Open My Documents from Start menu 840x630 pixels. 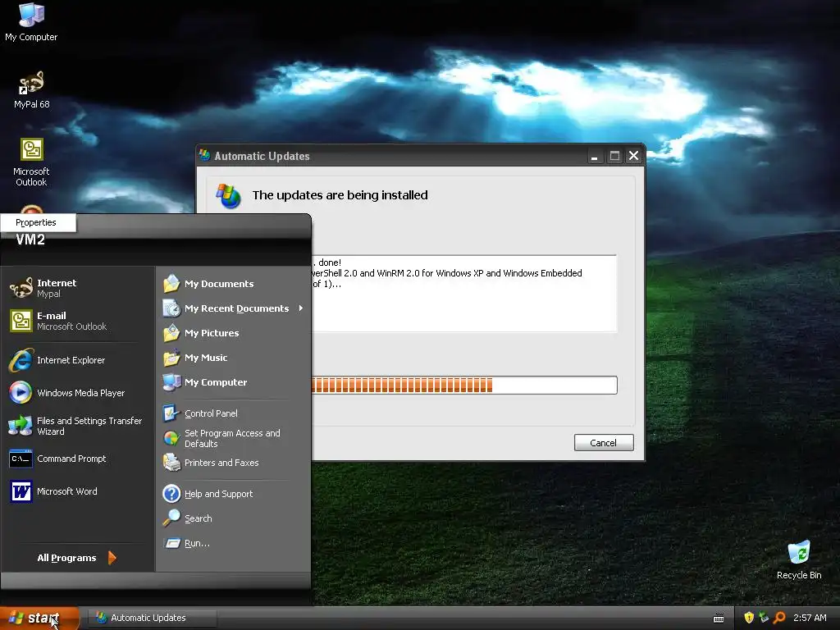232,283
